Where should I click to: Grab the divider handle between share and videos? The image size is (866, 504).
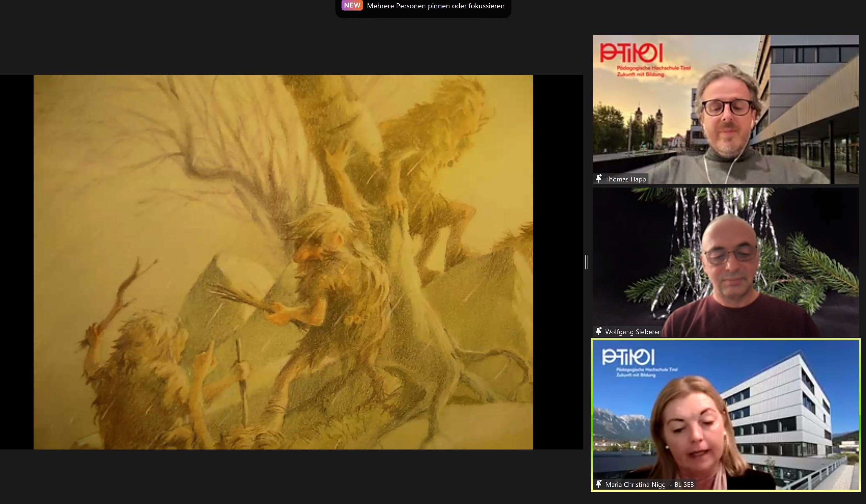point(586,262)
